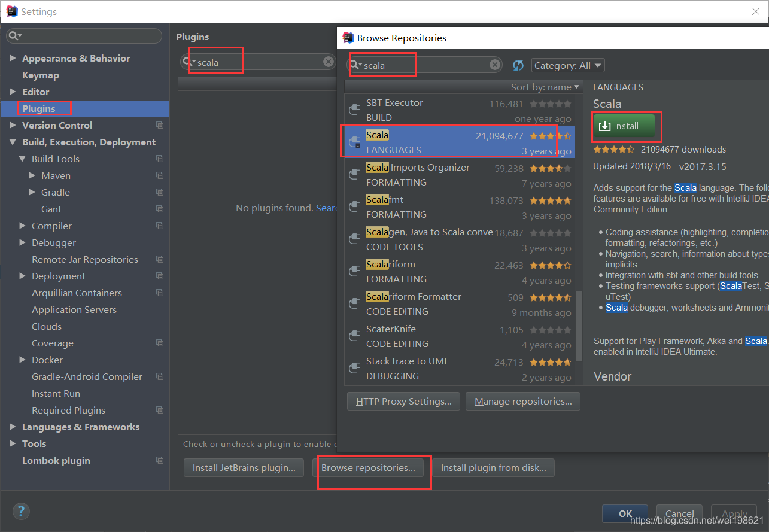Screen dimensions: 769x532
Task: Select Keymap in settings tree
Action: click(41, 75)
